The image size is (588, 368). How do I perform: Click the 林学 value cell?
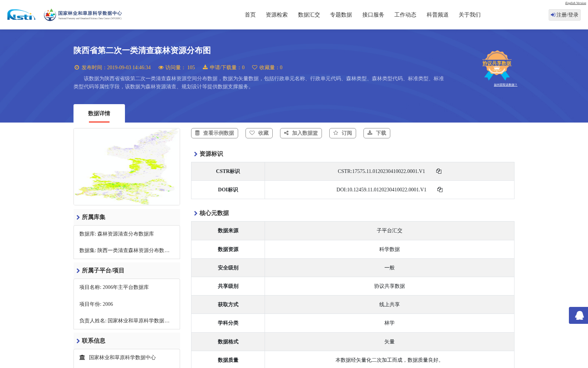click(390, 323)
